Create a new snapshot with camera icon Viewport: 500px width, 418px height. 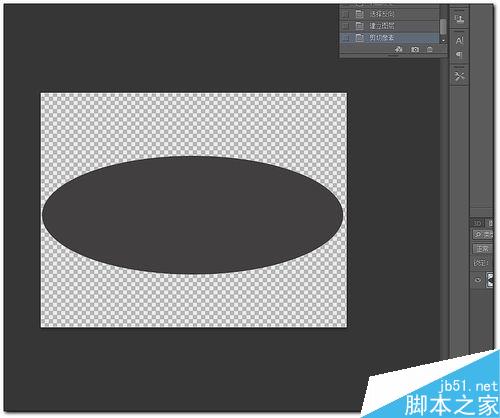point(414,50)
